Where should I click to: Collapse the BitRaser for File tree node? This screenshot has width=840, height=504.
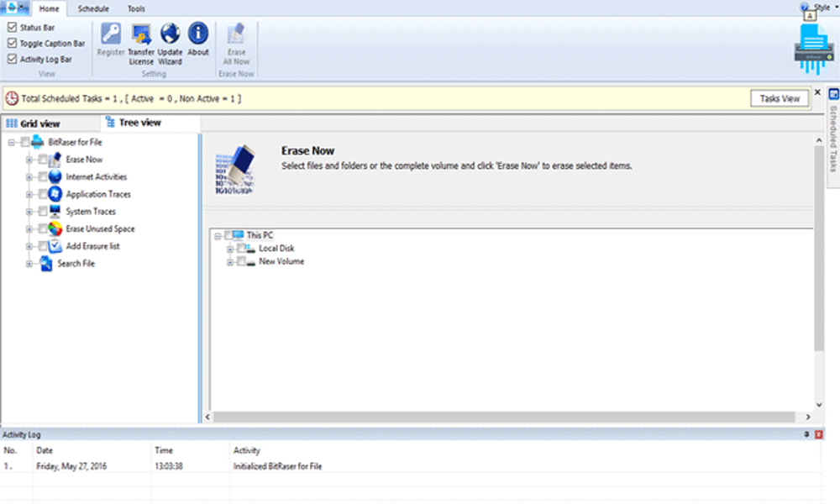(x=11, y=143)
